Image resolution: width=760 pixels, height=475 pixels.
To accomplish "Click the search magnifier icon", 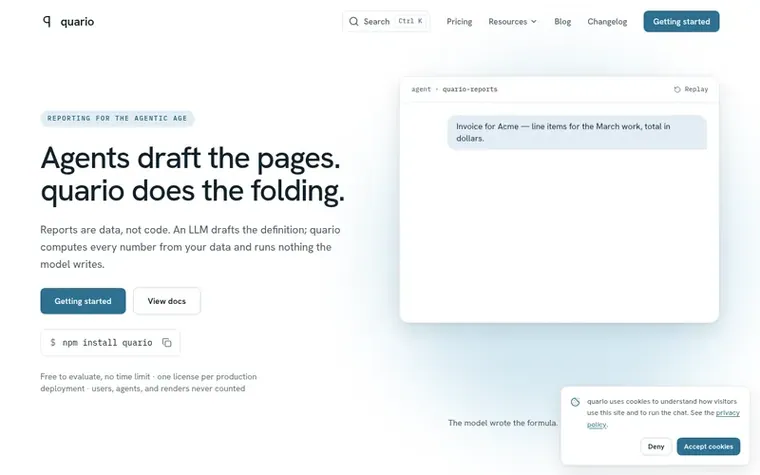I will tap(354, 21).
